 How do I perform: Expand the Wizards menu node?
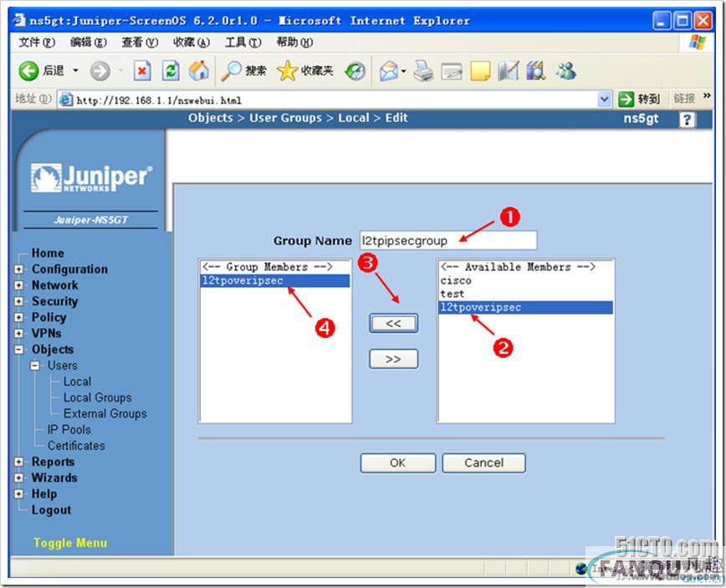click(x=18, y=478)
